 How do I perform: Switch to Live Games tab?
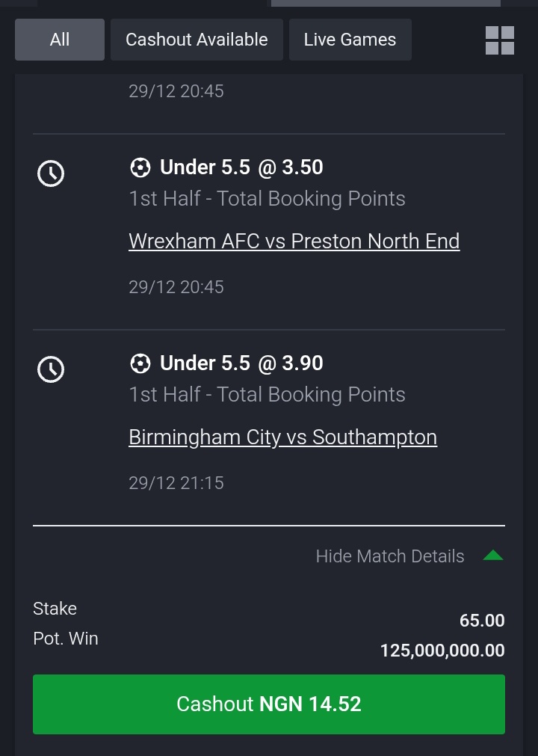350,40
